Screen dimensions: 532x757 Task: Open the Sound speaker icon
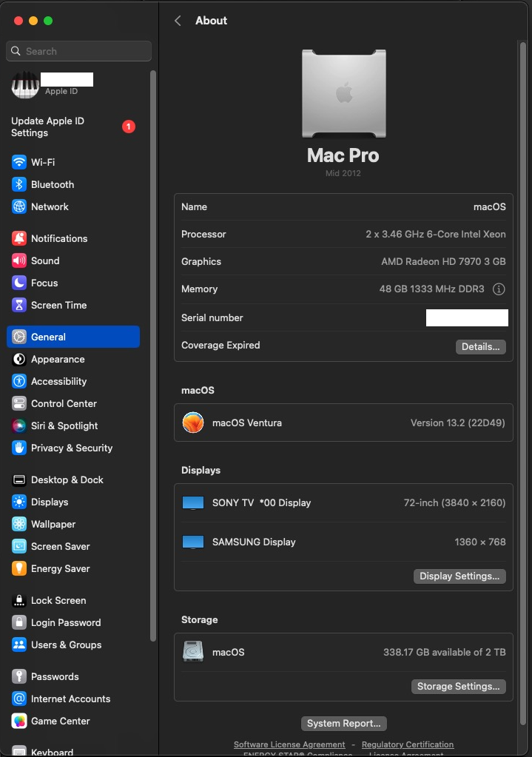tap(18, 260)
